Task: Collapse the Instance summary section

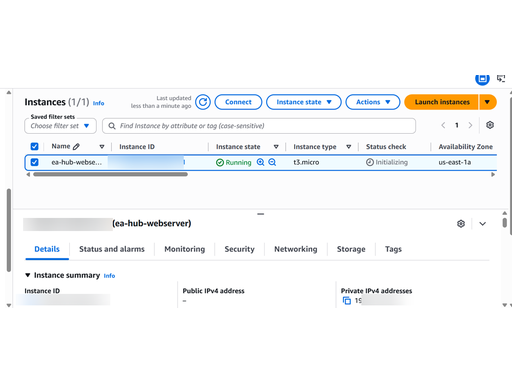Action: coord(28,275)
